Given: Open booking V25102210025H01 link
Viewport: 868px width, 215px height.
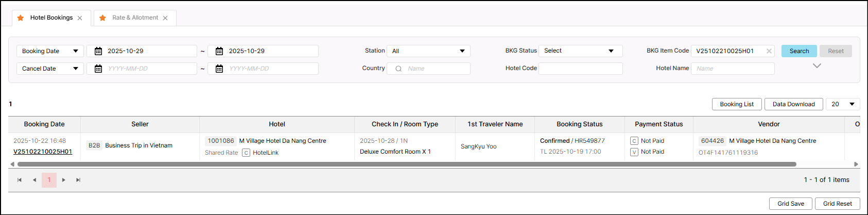Looking at the screenshot, I should tap(43, 152).
